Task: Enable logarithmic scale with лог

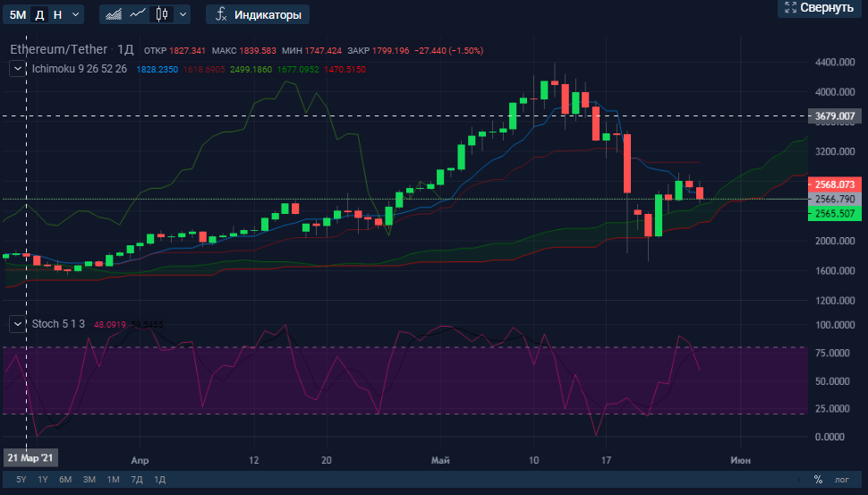Action: click(x=842, y=480)
